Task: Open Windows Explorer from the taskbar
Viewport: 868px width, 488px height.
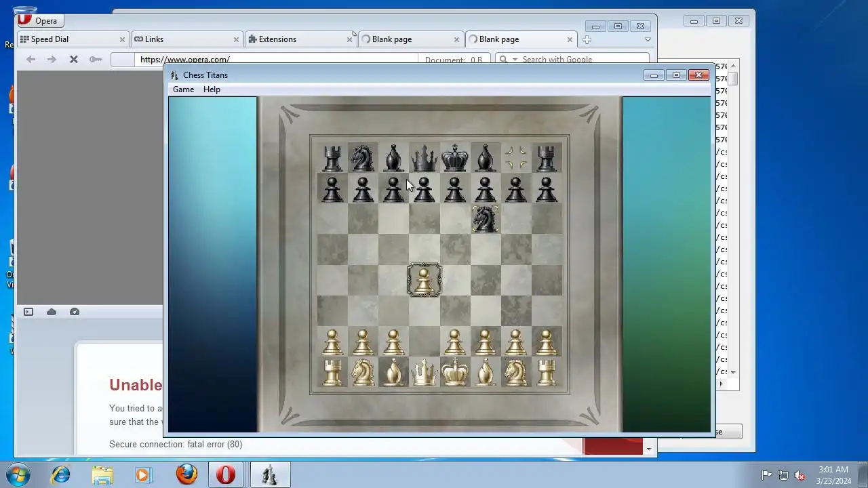Action: pos(102,474)
